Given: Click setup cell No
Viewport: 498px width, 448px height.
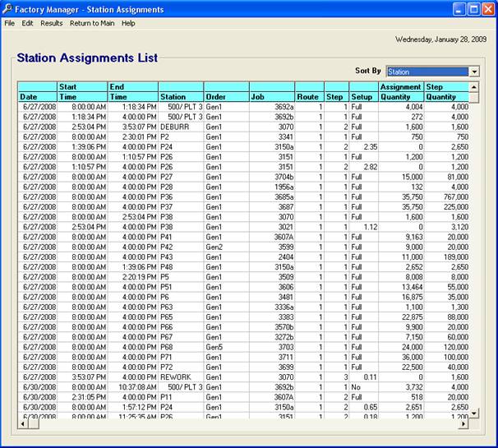Looking at the screenshot, I should pos(364,387).
